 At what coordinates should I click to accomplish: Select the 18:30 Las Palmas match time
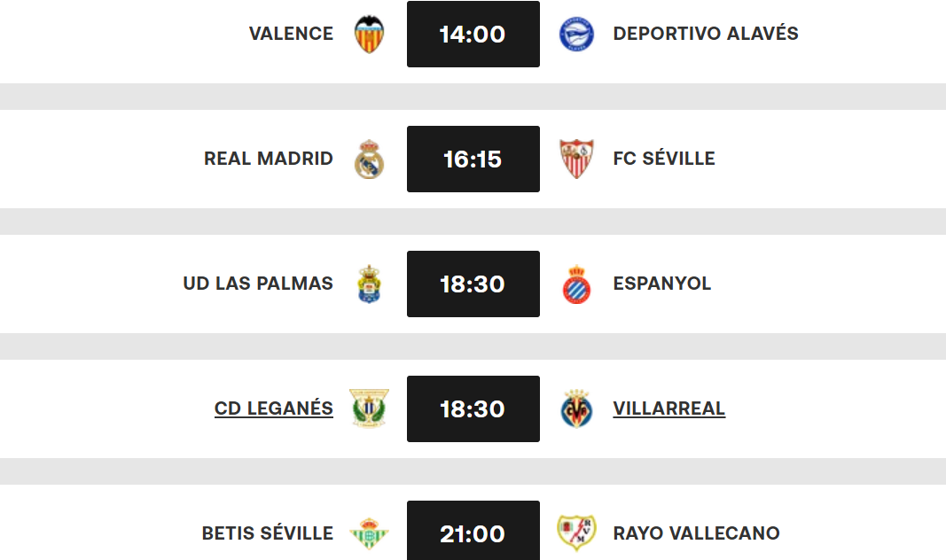(x=473, y=284)
